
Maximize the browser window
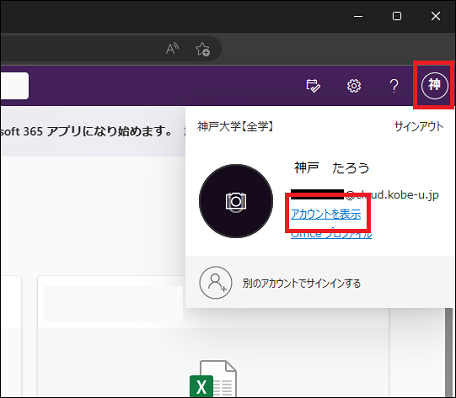397,16
